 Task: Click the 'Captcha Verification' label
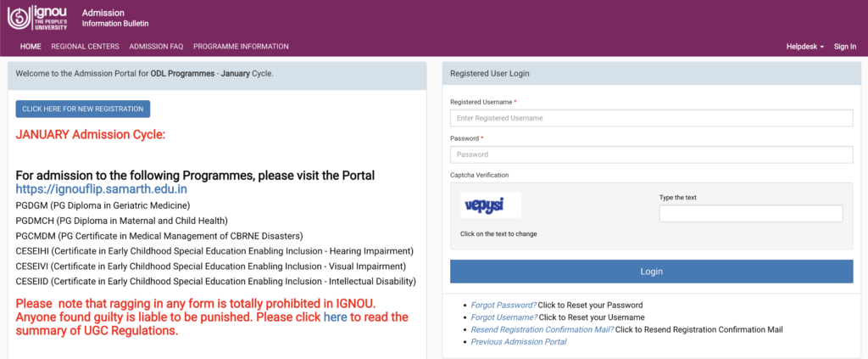click(x=480, y=175)
